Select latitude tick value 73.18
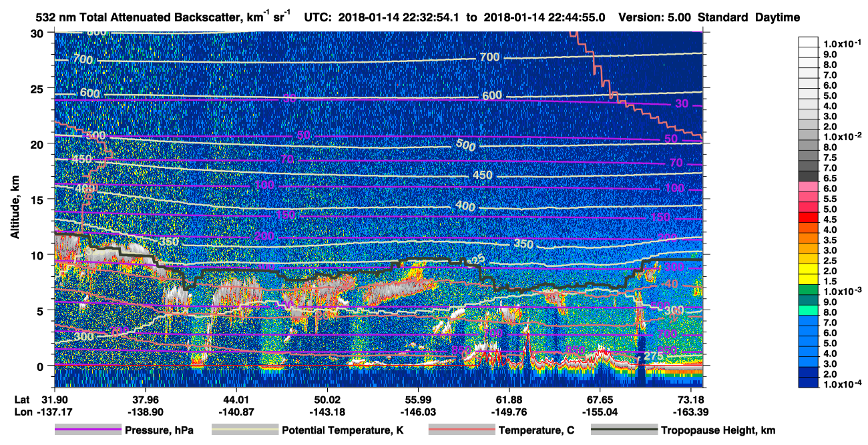 (690, 400)
